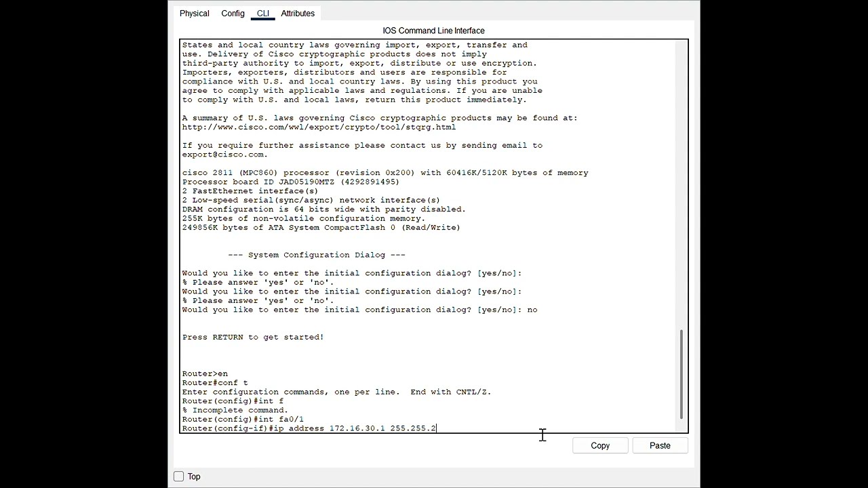Screen dimensions: 868x488
Task: Open the Attributes tab
Action: [298, 14]
